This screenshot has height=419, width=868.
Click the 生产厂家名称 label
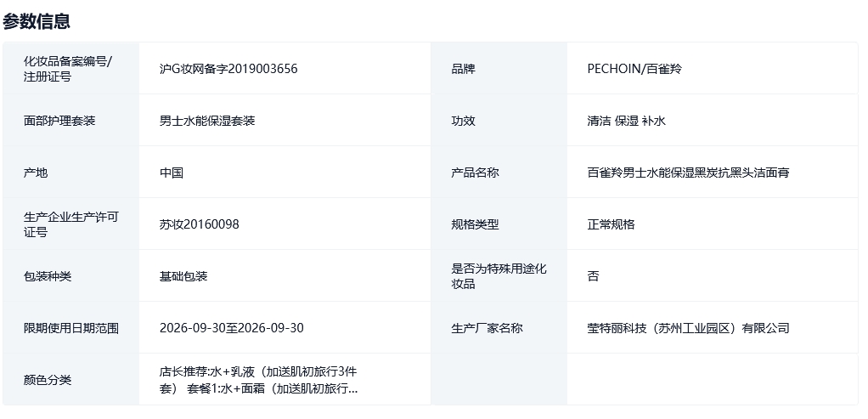pyautogui.click(x=487, y=328)
